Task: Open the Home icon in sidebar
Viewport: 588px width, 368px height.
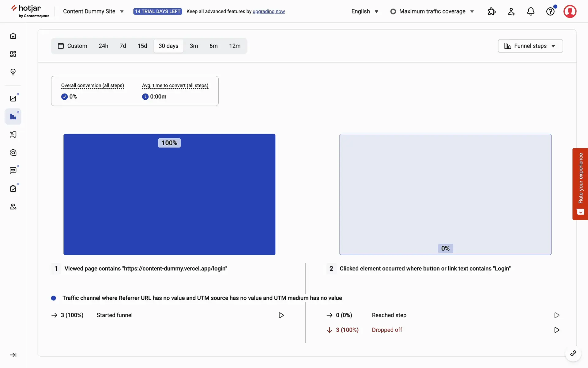Action: click(x=13, y=36)
